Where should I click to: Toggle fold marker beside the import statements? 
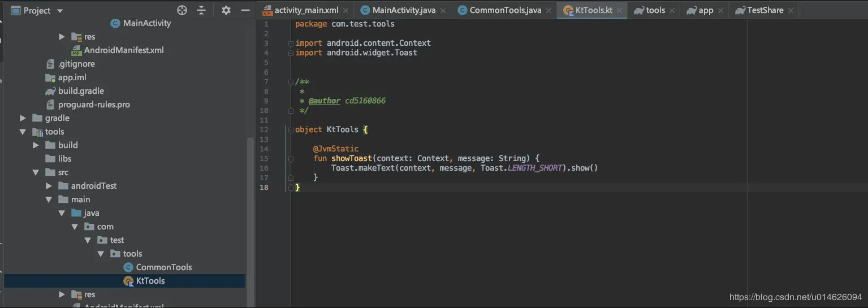click(290, 43)
